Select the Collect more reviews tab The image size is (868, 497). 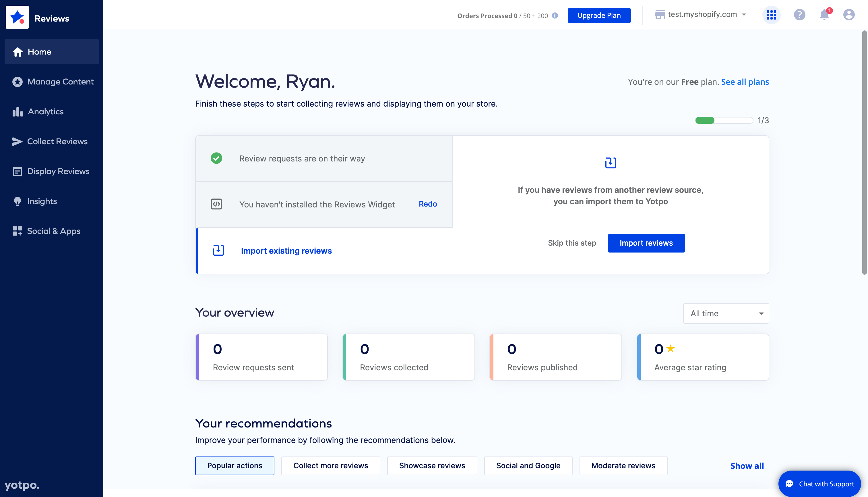[330, 466]
